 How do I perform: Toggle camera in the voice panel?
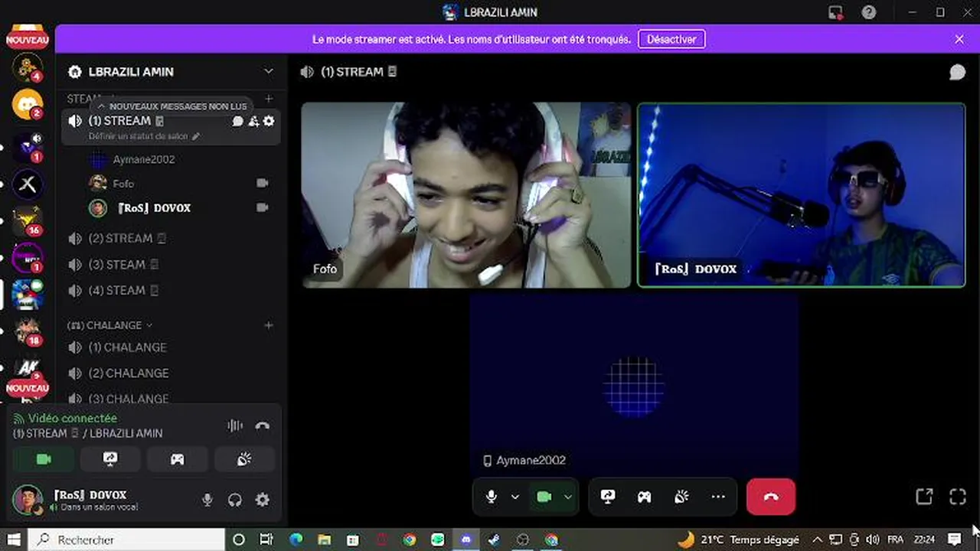point(44,459)
